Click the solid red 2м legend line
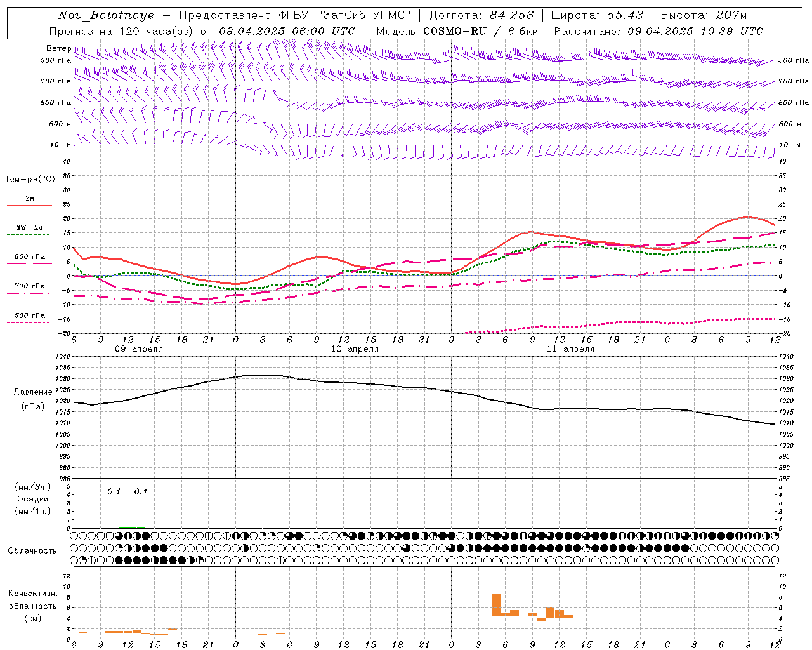Image resolution: width=812 pixels, height=650 pixels. (29, 206)
